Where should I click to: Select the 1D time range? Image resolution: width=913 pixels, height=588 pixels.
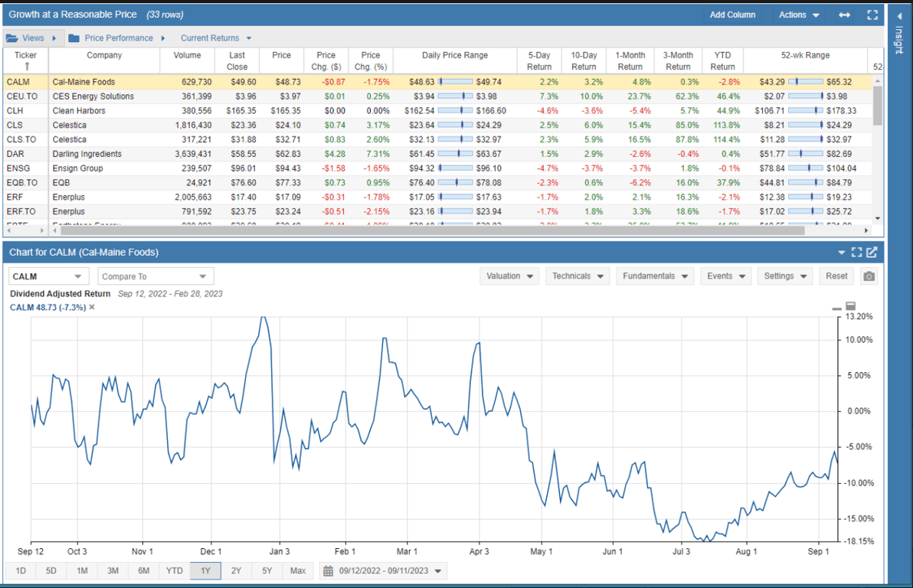21,571
